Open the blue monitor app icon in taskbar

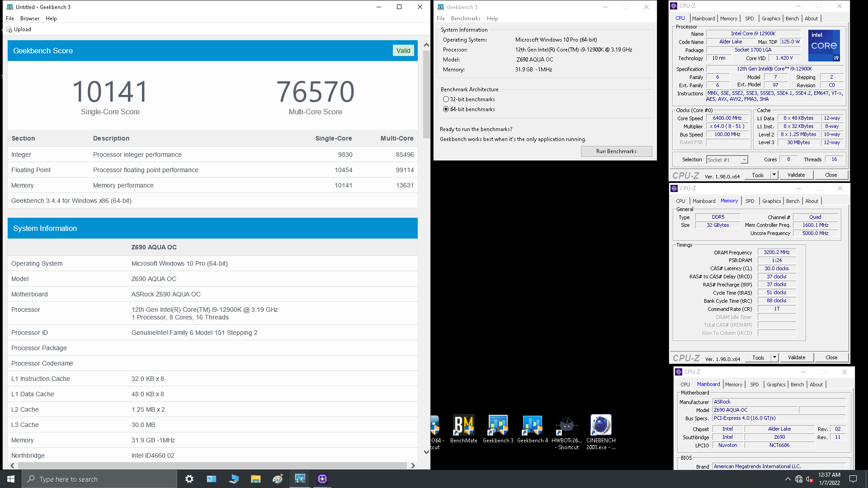[x=234, y=479]
